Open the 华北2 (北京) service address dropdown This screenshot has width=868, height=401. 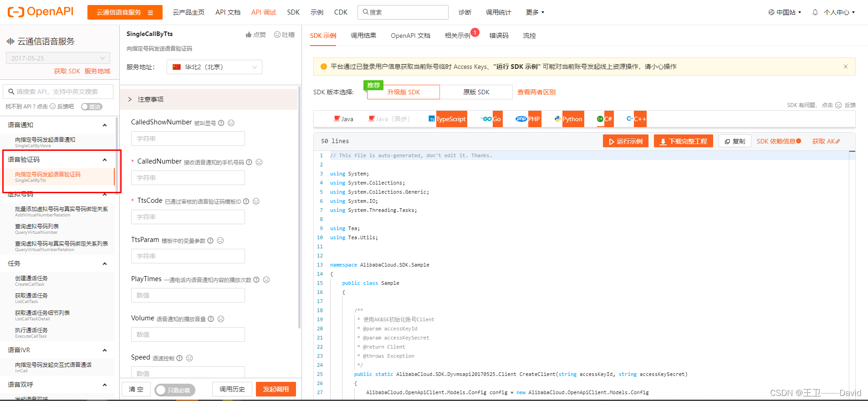coord(214,67)
